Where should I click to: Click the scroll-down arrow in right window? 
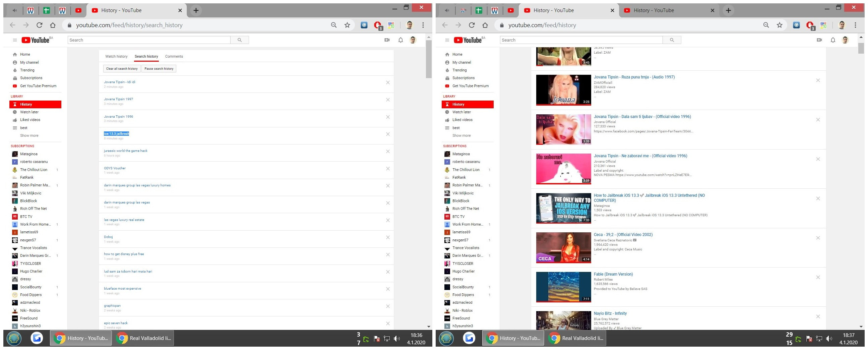click(x=861, y=327)
